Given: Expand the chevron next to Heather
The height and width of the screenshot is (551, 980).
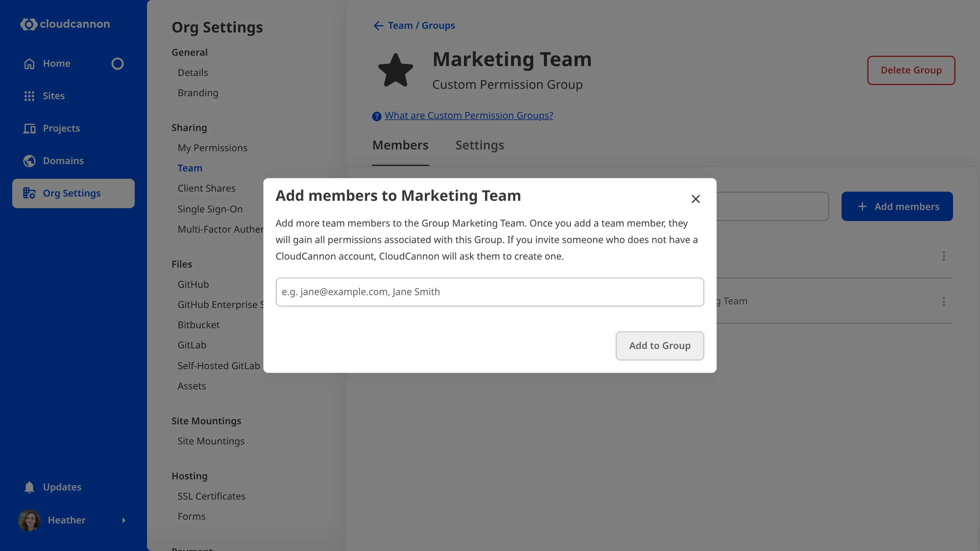Looking at the screenshot, I should pos(124,520).
